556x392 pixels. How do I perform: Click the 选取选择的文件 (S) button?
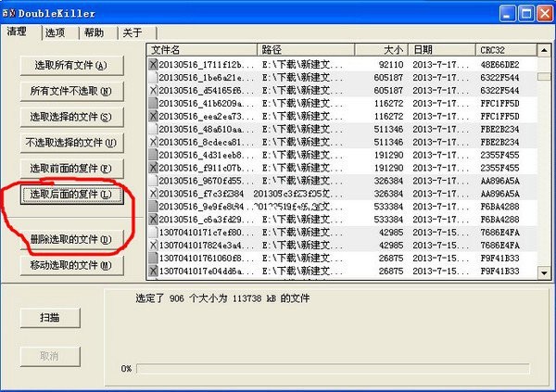[71, 117]
